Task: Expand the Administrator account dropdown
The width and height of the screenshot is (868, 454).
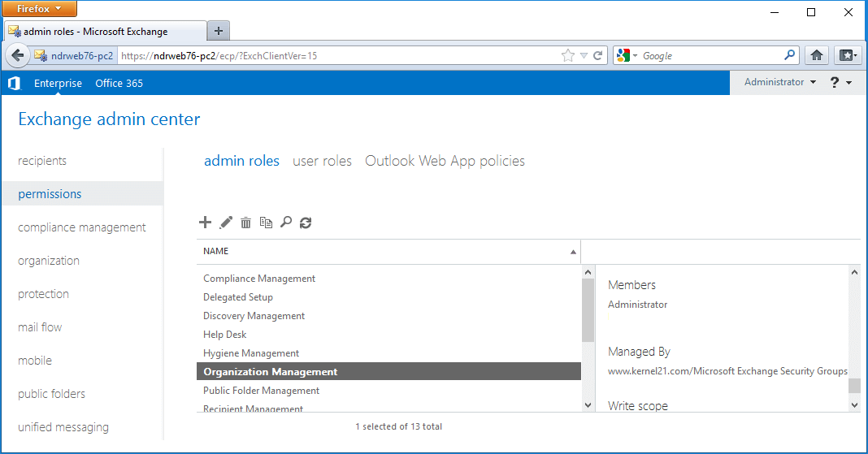Action: pos(780,82)
